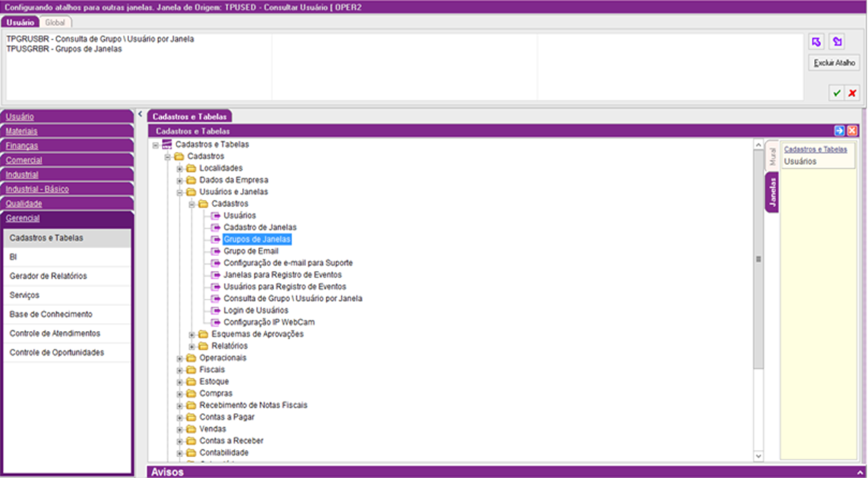Click the Cadastro de Janelas window icon
868x478 pixels.
click(215, 227)
